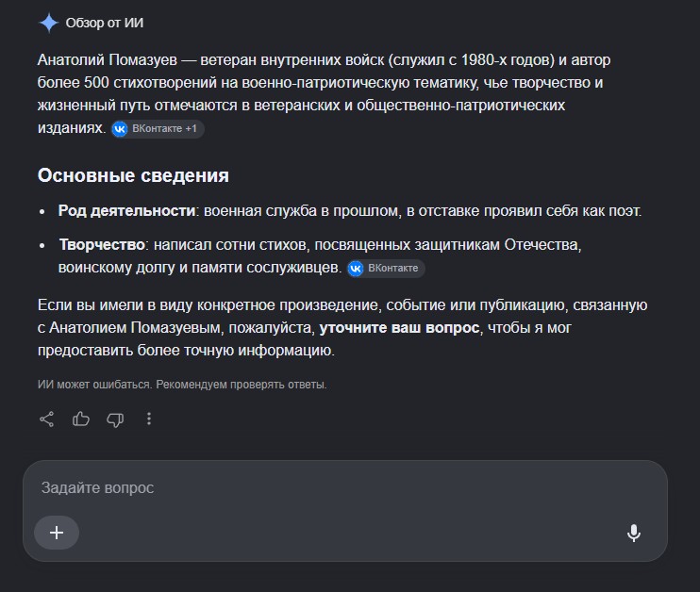Open the ВКонтакте +1 source chip
Image resolution: width=700 pixels, height=592 pixels.
[x=158, y=129]
